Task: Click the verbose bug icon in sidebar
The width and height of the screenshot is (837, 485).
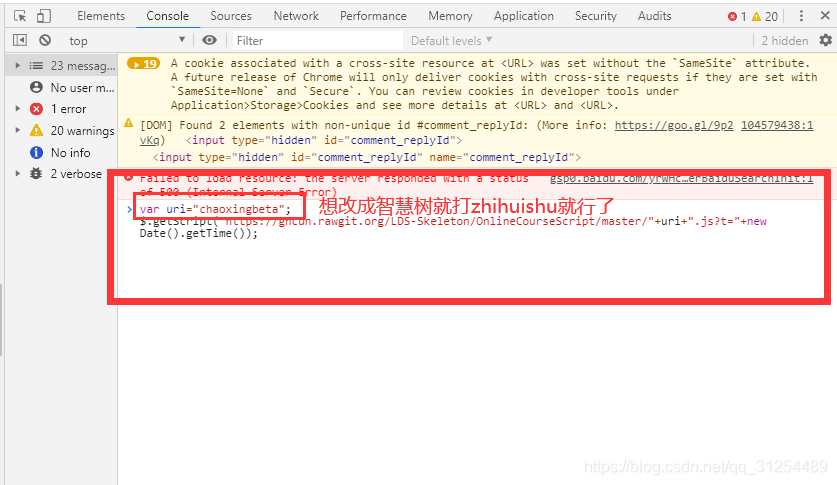Action: coord(36,173)
